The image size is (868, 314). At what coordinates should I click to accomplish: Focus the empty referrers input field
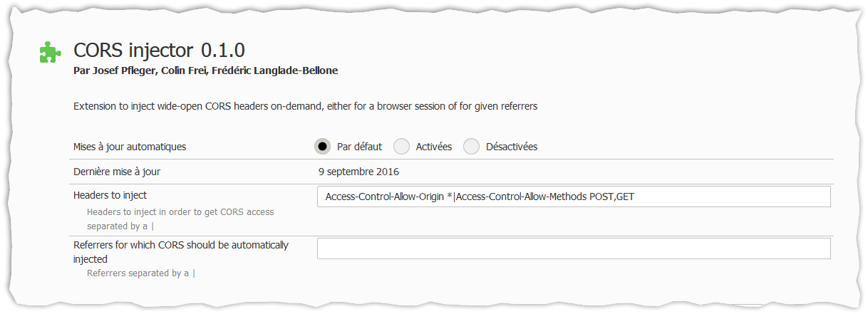pos(574,248)
